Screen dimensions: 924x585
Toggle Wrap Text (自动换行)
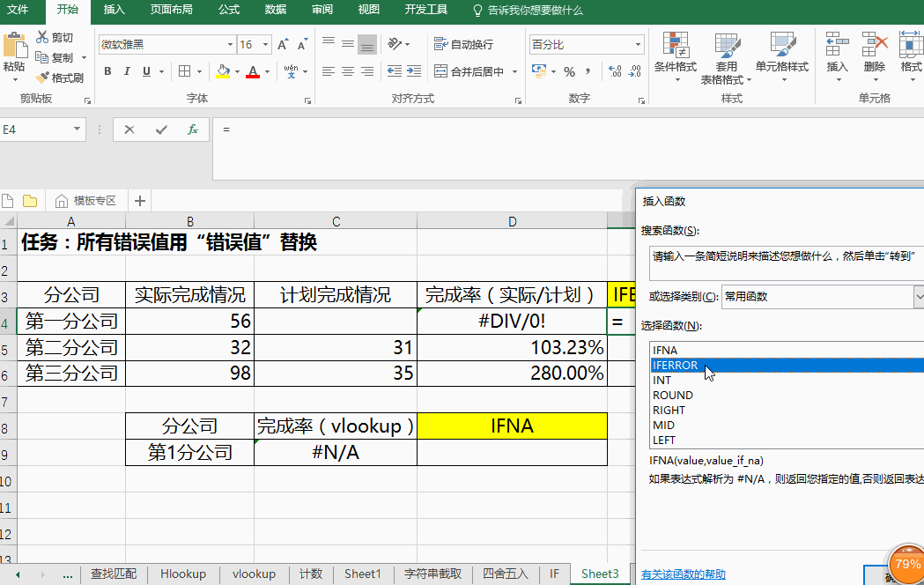pos(463,45)
